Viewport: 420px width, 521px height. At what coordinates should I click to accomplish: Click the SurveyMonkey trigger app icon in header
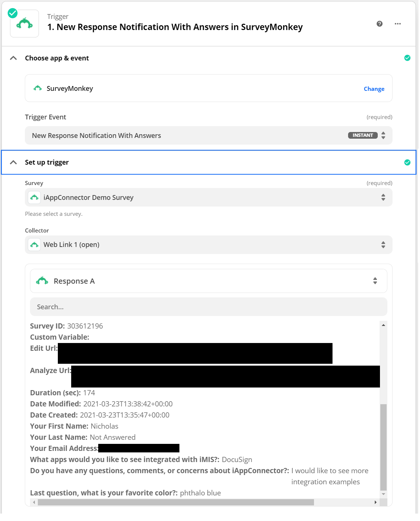click(x=24, y=24)
